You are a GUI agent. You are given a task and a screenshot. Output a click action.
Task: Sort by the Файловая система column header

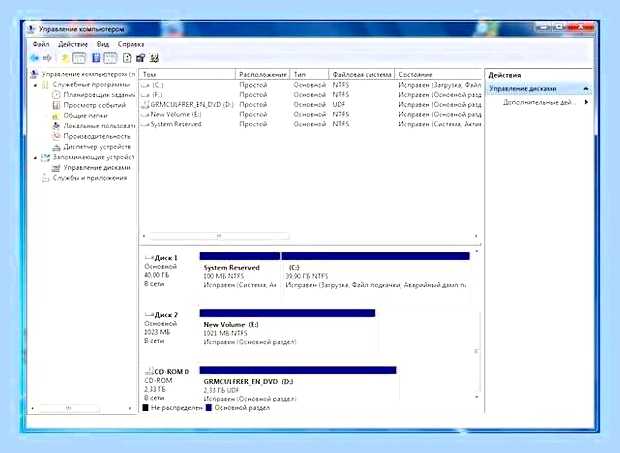362,74
